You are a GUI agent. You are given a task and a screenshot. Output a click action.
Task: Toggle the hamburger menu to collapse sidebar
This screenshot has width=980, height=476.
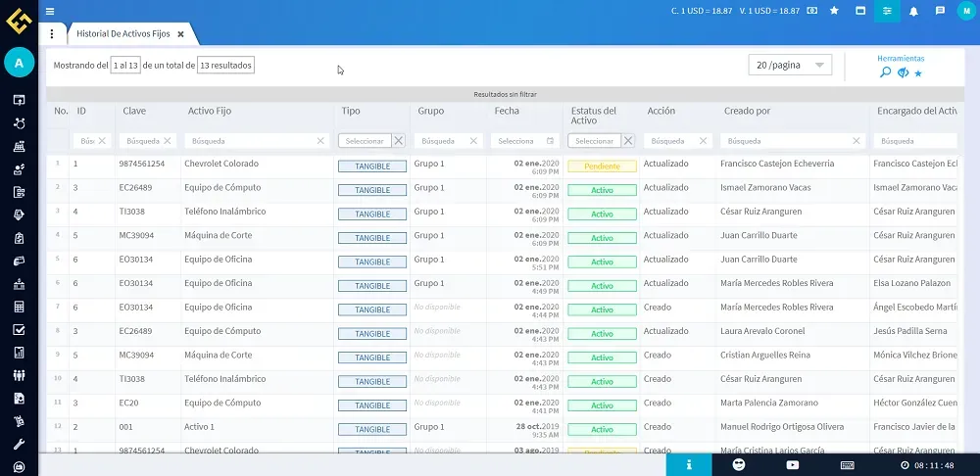(50, 11)
